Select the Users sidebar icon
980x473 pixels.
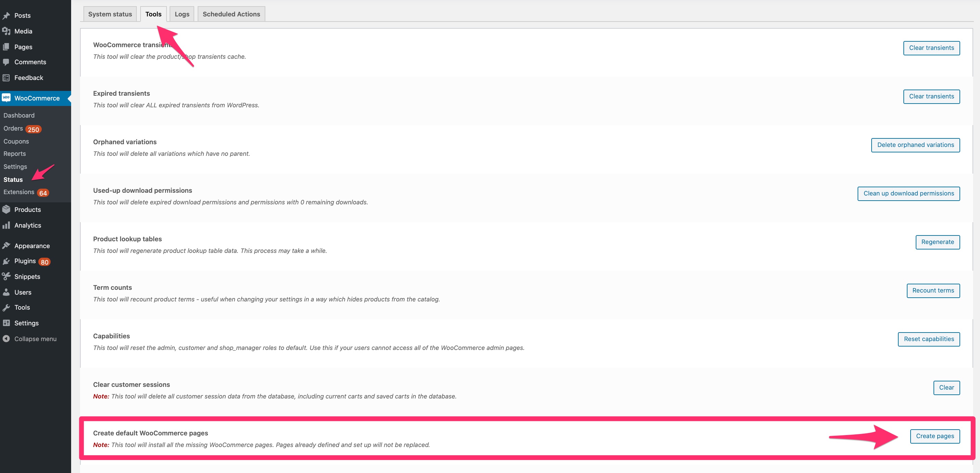[x=6, y=292]
